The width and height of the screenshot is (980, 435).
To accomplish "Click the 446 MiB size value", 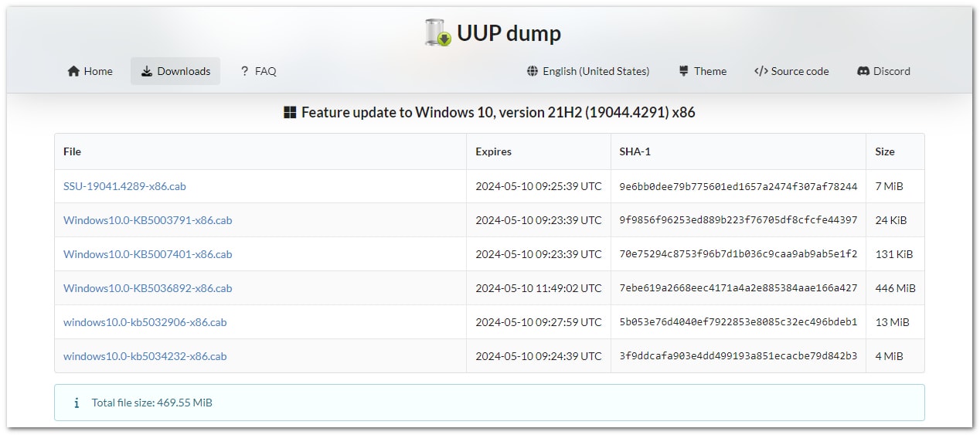I will point(895,288).
